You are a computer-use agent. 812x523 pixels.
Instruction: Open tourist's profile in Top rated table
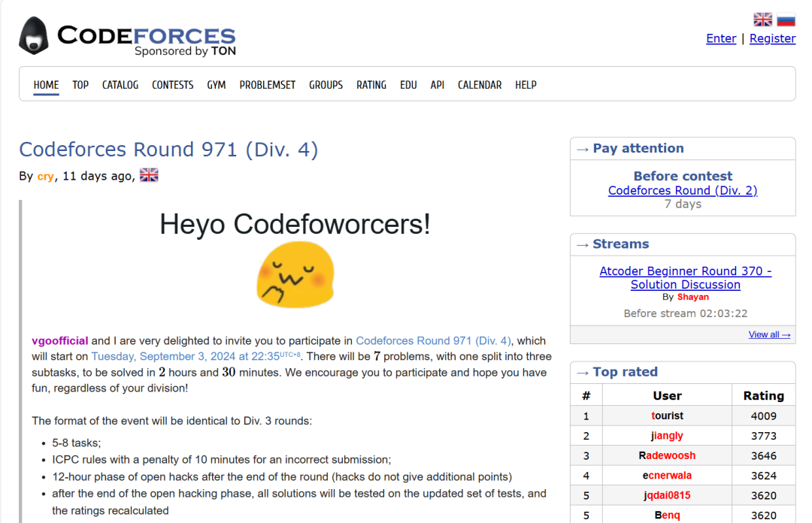[x=666, y=416]
